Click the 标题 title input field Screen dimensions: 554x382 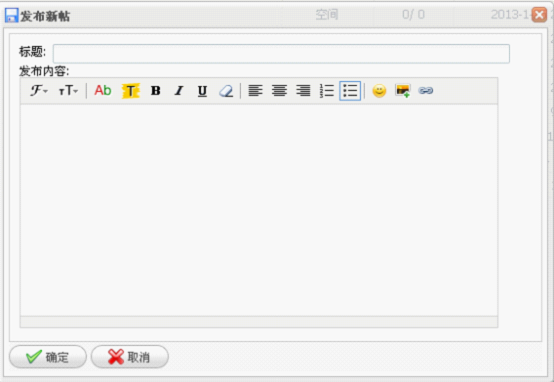pyautogui.click(x=281, y=54)
